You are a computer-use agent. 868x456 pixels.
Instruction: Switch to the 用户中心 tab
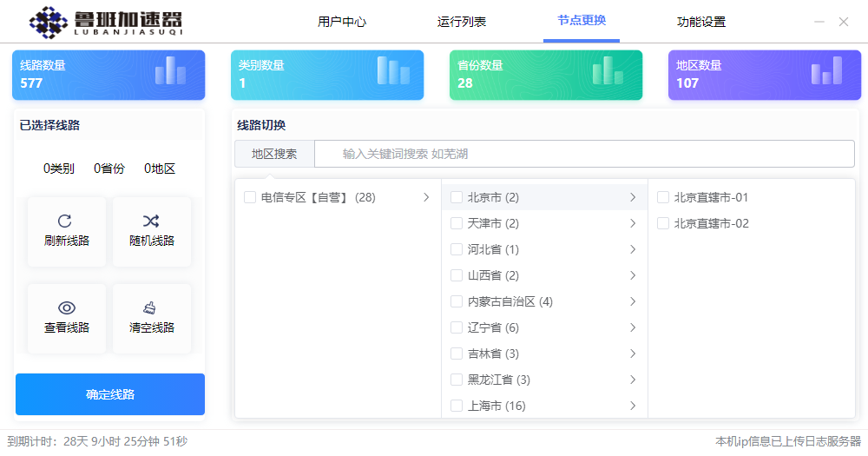(x=342, y=22)
